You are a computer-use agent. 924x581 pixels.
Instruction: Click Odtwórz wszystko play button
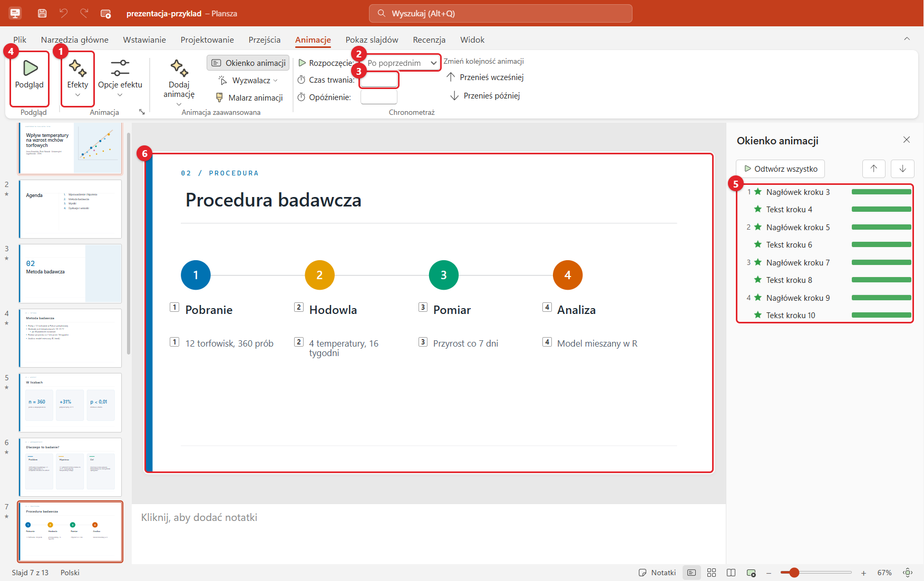point(781,169)
